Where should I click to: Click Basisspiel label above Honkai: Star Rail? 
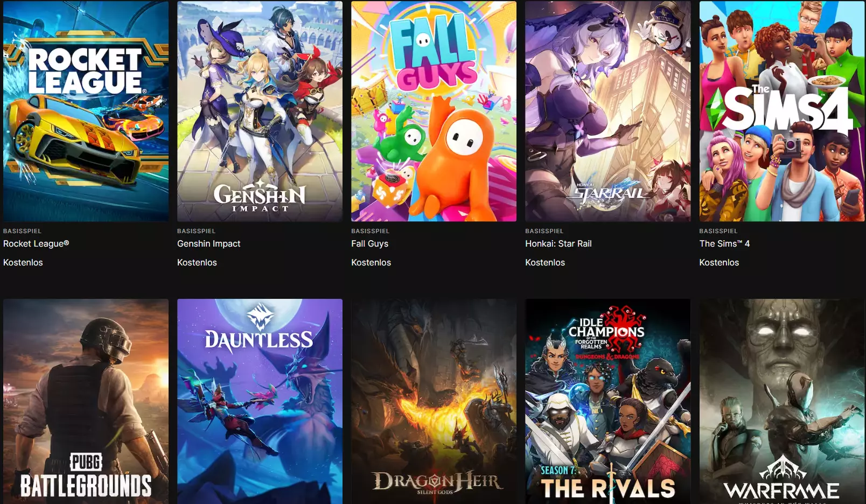coord(544,231)
